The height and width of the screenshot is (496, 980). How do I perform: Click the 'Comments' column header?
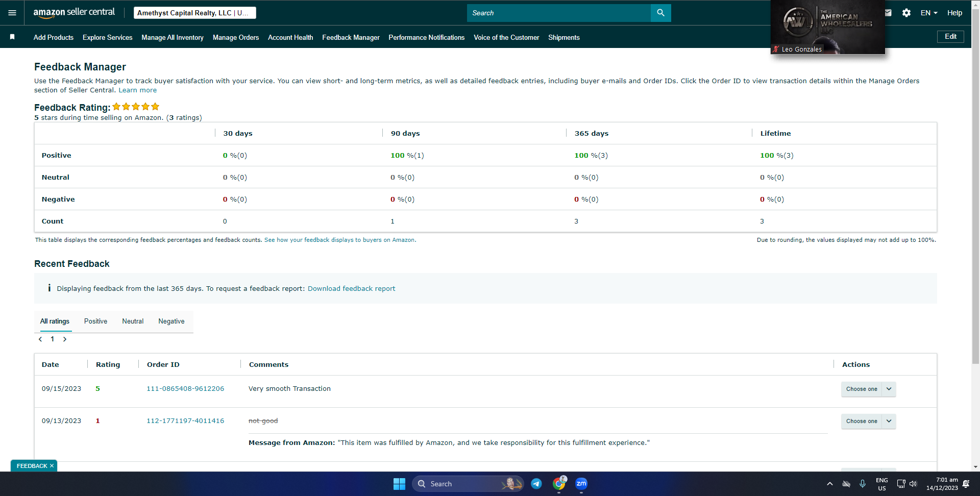[x=268, y=364]
